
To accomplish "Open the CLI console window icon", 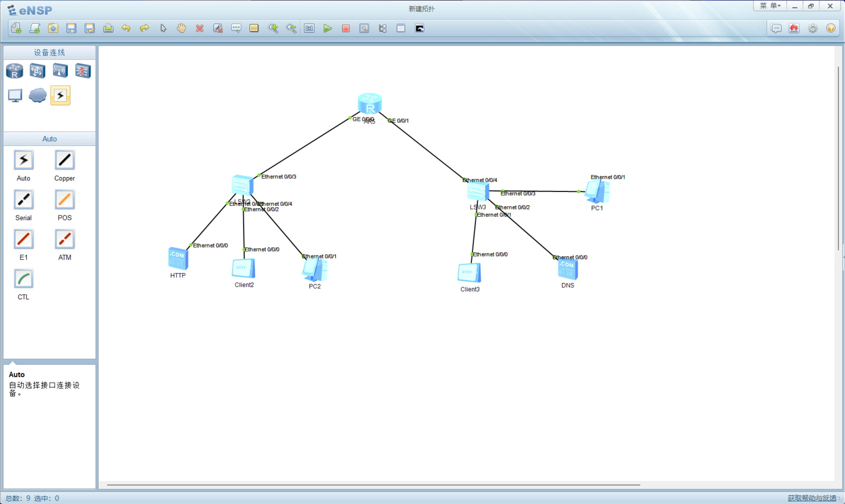I will 420,28.
